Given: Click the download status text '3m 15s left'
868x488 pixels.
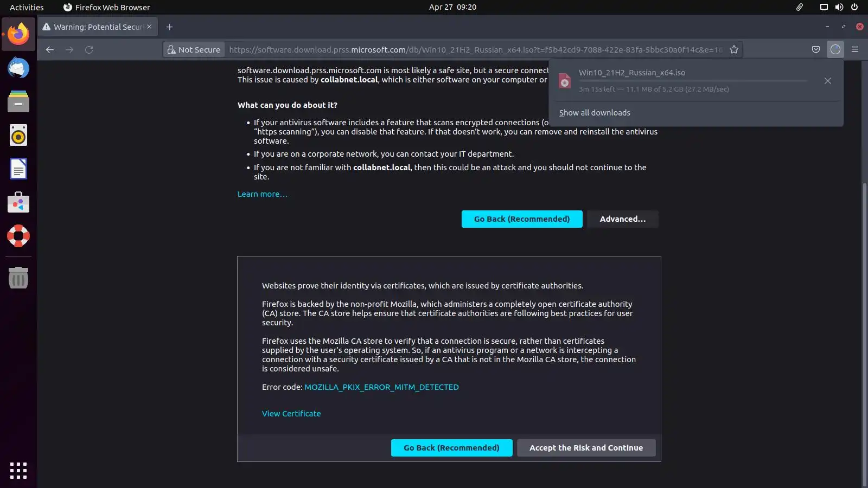Looking at the screenshot, I should (597, 89).
